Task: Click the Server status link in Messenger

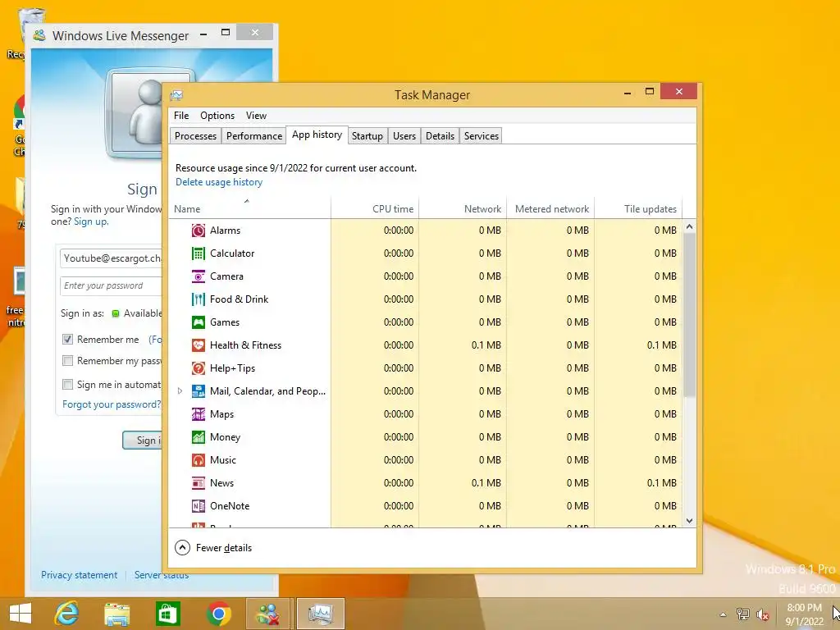Action: click(x=162, y=575)
